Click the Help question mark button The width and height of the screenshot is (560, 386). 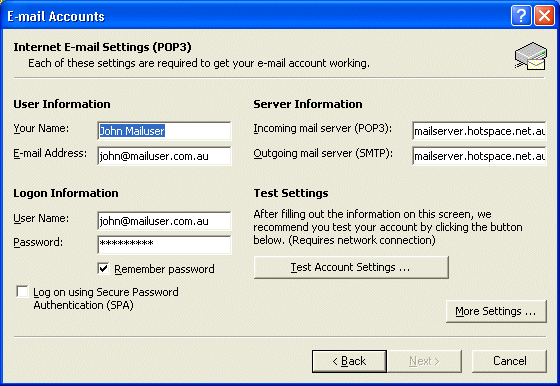(x=521, y=16)
